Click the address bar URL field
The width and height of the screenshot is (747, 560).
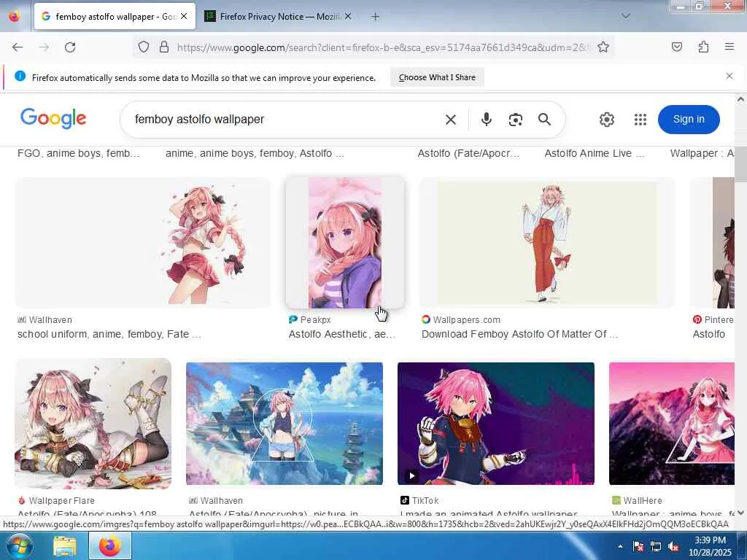coord(382,47)
